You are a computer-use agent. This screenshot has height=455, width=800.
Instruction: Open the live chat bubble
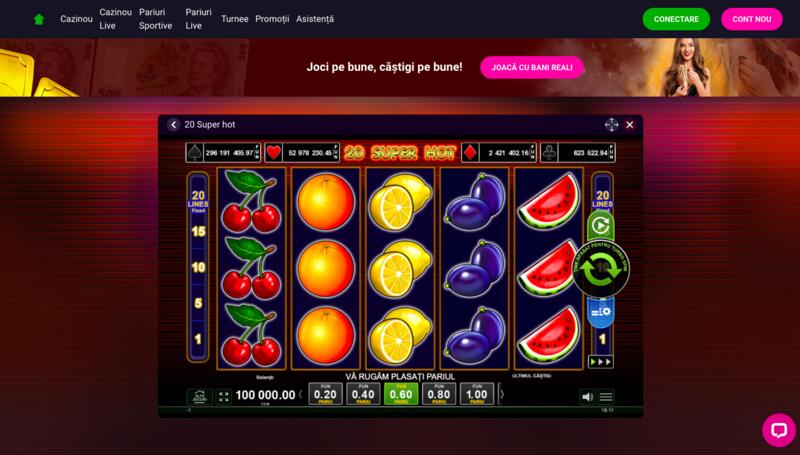tap(779, 430)
